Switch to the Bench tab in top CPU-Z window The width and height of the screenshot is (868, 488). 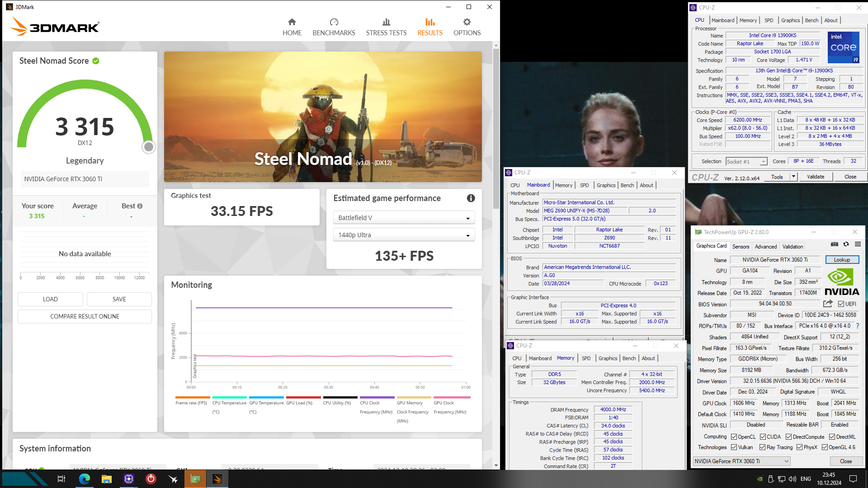811,20
